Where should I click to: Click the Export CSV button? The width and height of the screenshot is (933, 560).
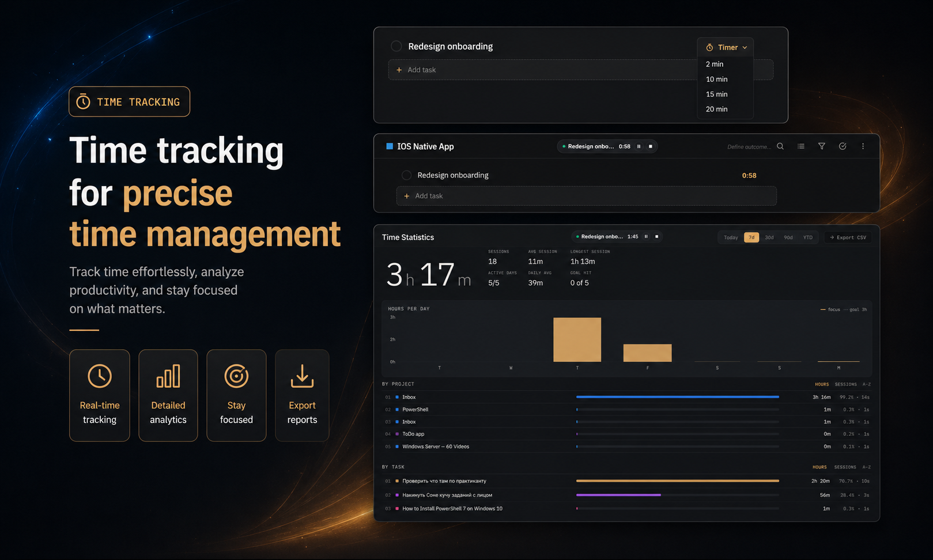point(848,237)
